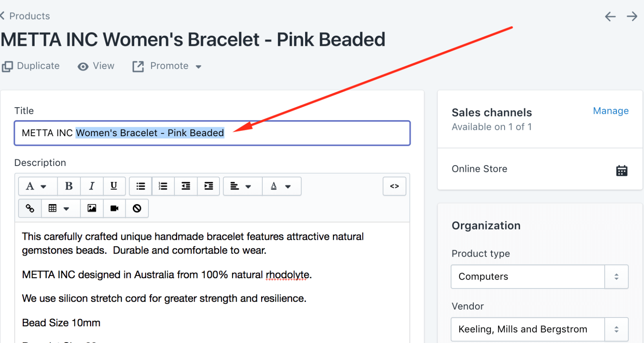644x343 pixels.
Task: Insert a video into the description
Action: pos(114,208)
